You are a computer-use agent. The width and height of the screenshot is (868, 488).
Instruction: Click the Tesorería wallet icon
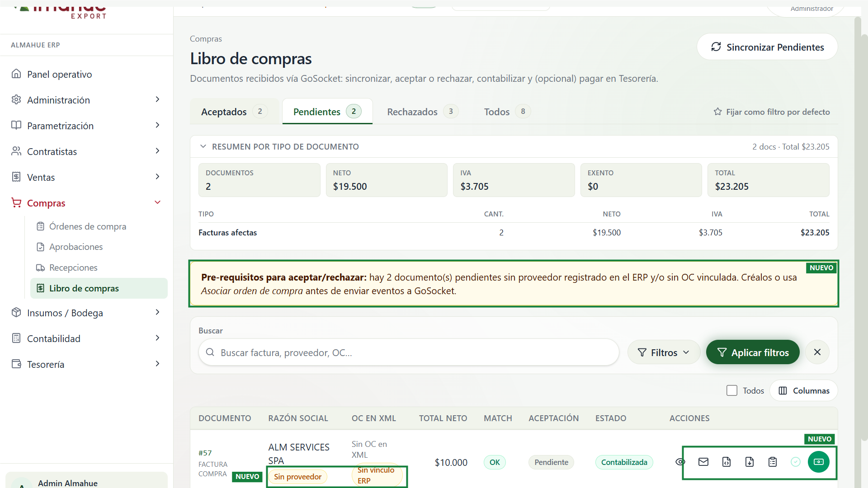coord(16,364)
